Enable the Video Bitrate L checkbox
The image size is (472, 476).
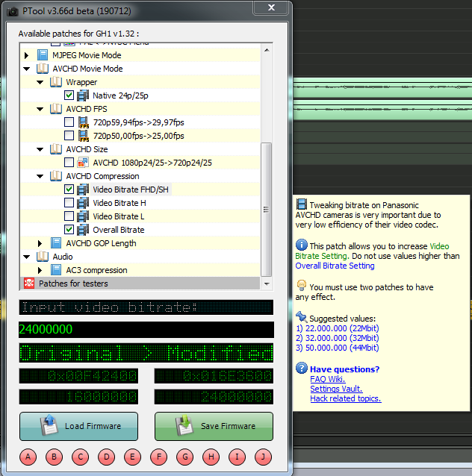69,216
